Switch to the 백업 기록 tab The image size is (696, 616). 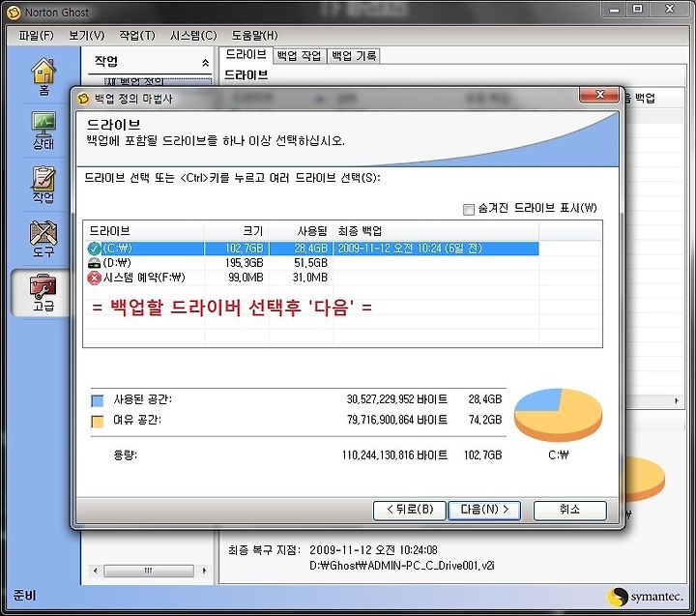(354, 55)
